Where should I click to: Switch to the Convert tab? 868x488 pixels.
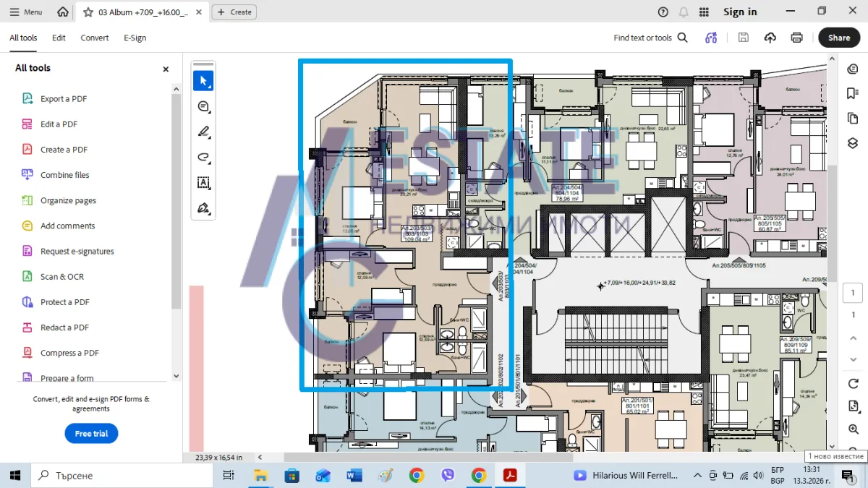tap(95, 38)
